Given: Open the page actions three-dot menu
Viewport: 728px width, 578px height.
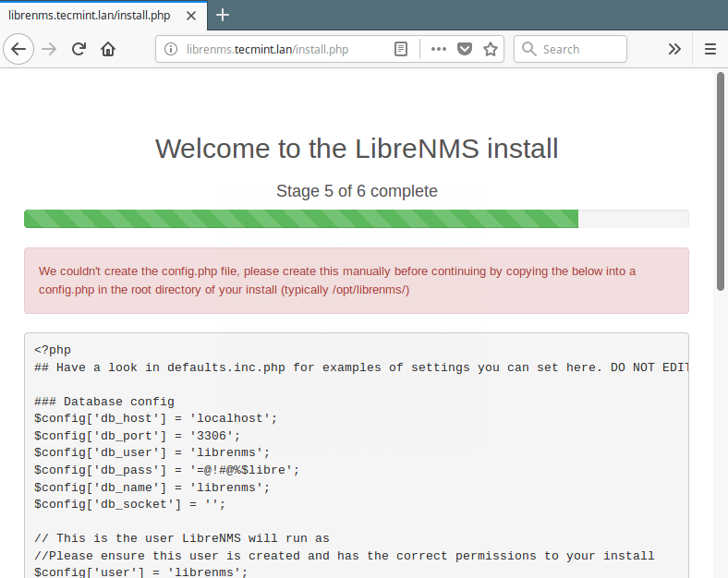Looking at the screenshot, I should (x=438, y=49).
